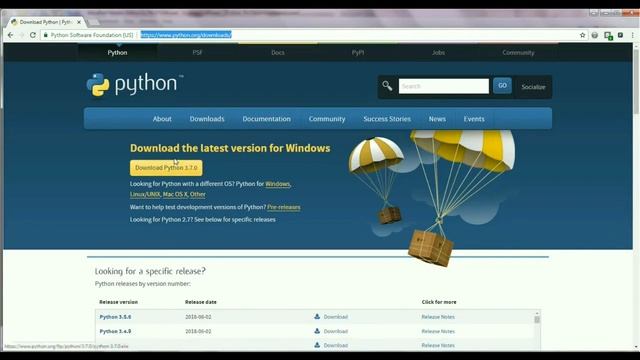The image size is (640, 360).
Task: Open the About menu item
Action: (x=162, y=119)
